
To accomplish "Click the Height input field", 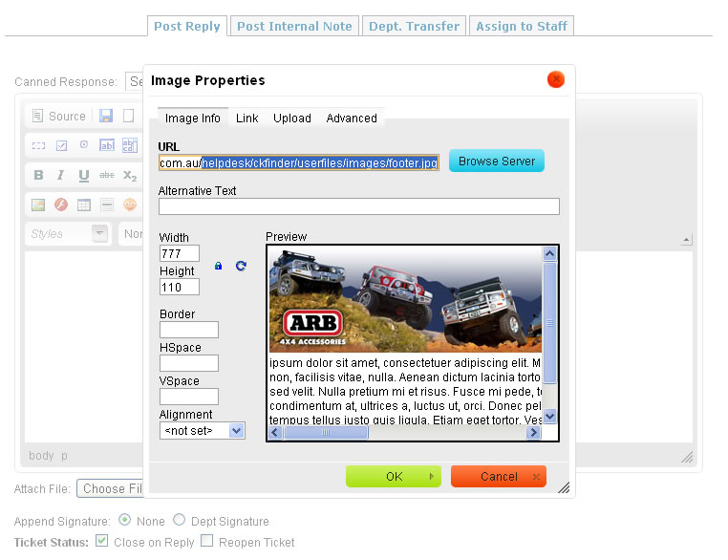I will tap(180, 287).
